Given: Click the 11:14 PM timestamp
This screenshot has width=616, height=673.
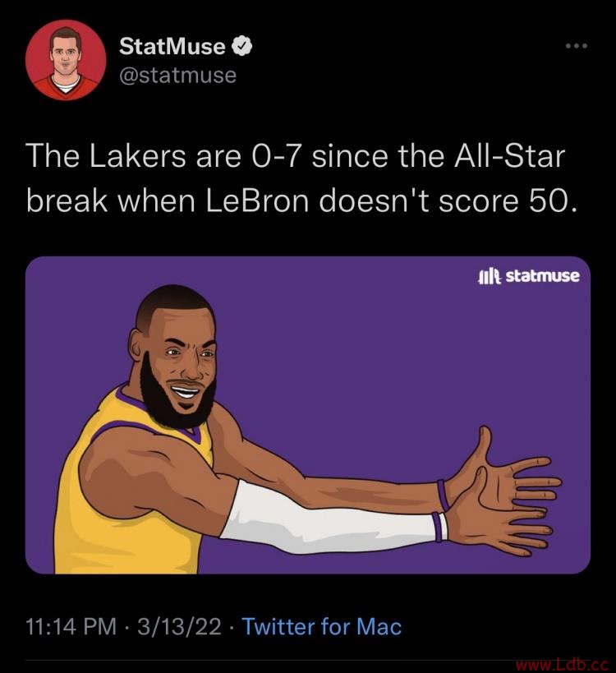Looking at the screenshot, I should pyautogui.click(x=71, y=626).
